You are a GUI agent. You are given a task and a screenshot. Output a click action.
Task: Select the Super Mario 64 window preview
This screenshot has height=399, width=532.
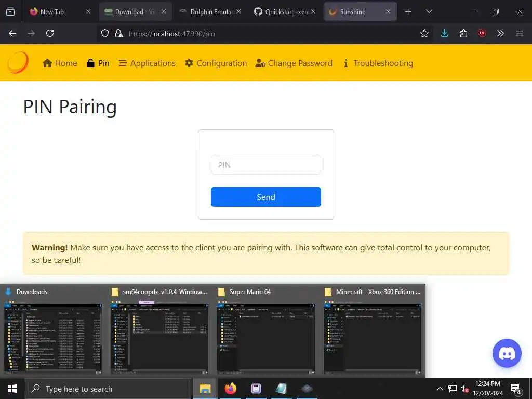pos(265,330)
